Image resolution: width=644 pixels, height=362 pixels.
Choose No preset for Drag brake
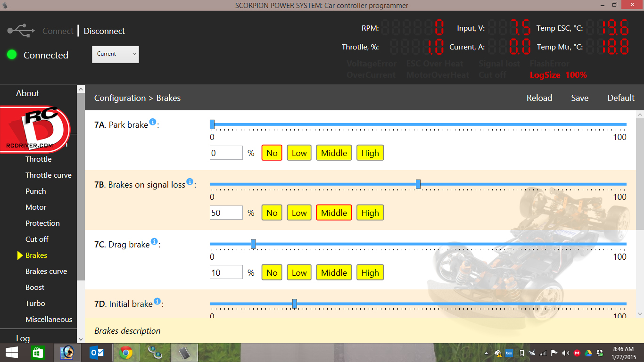(272, 272)
